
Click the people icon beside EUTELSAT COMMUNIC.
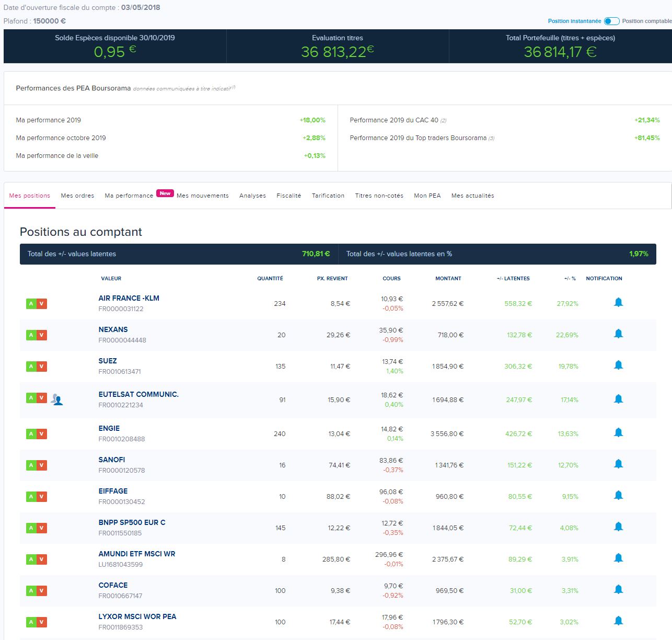coord(57,400)
